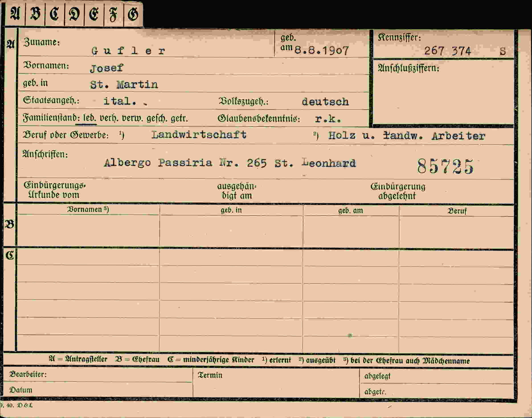This screenshot has height=418, width=532.
Task: Click the 'Vornamen:' label in section A
Action: 46,65
